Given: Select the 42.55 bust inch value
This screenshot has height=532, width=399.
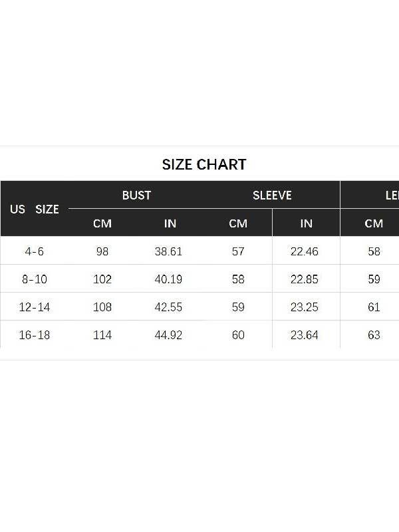Looking at the screenshot, I should pos(169,307).
